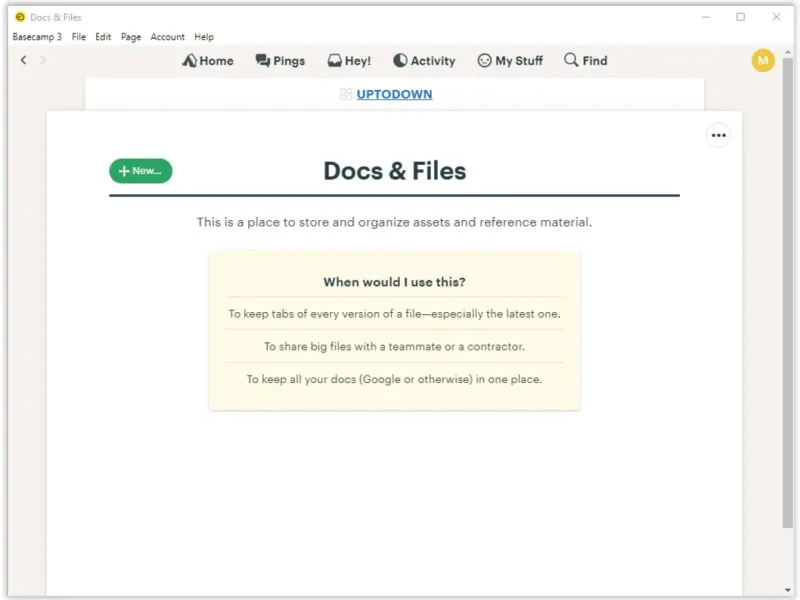
Task: Click the grid icon beside UPTODOWN
Action: 346,94
